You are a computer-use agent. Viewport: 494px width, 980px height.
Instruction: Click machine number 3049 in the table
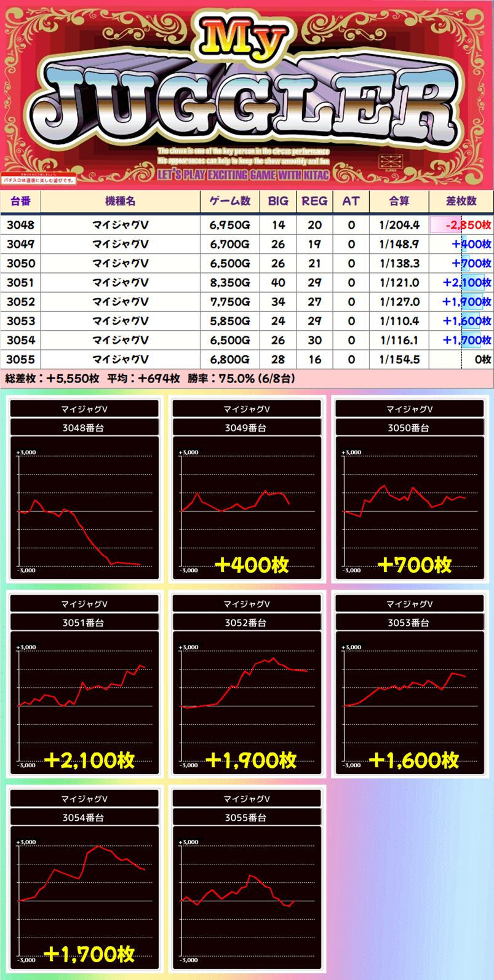click(x=21, y=244)
